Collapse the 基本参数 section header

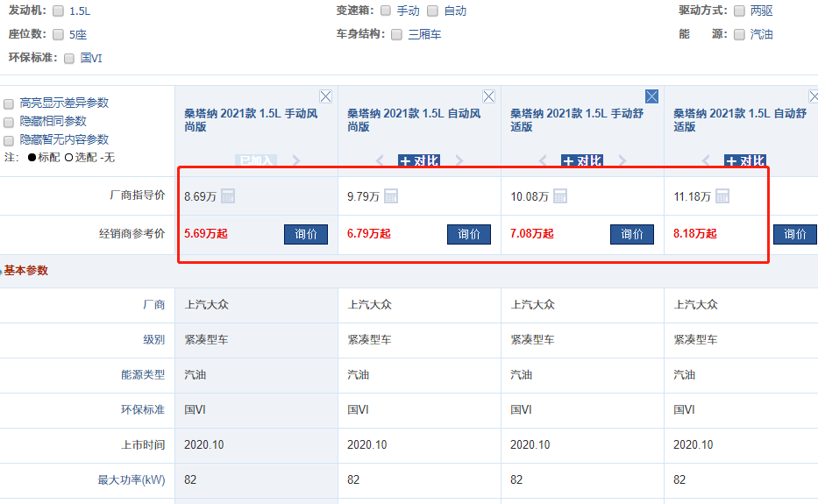click(25, 271)
